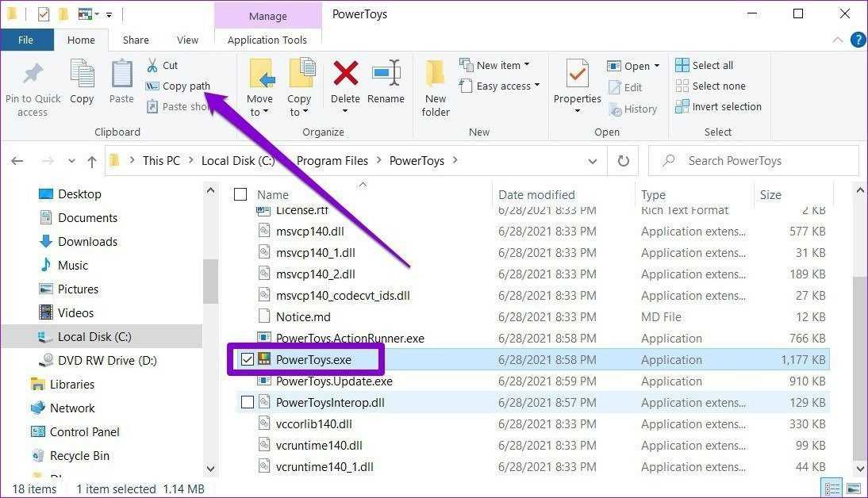The image size is (868, 498).
Task: Create a New folder from ribbon
Action: (x=436, y=87)
